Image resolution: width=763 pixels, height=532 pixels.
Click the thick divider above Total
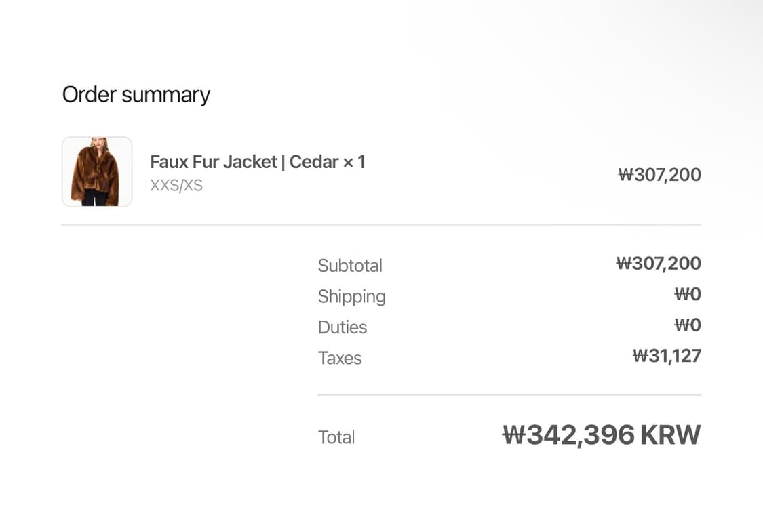click(x=509, y=394)
